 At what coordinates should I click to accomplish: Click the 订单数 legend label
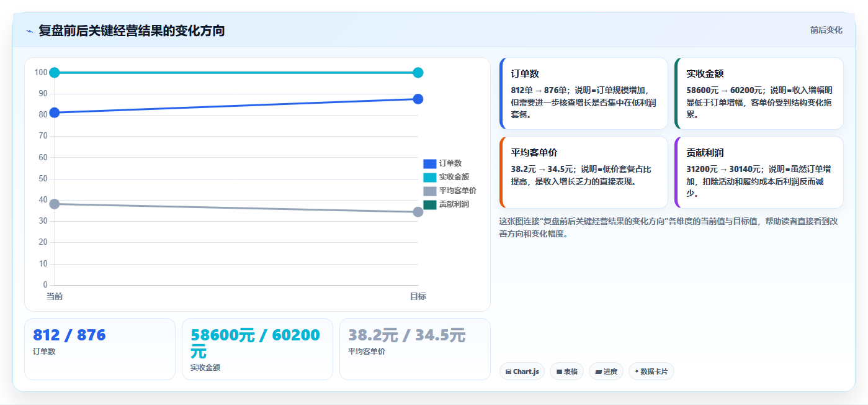(450, 163)
